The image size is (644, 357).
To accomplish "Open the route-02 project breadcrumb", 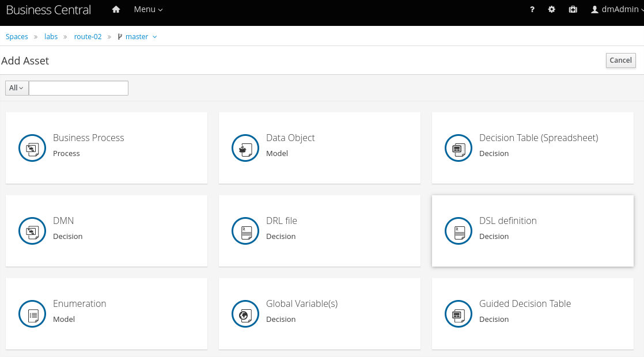I will (88, 37).
